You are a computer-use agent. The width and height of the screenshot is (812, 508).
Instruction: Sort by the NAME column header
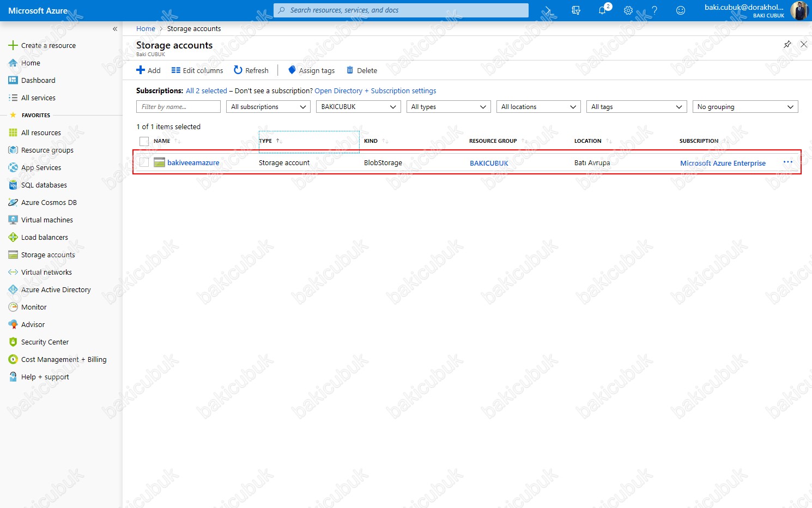click(x=162, y=141)
